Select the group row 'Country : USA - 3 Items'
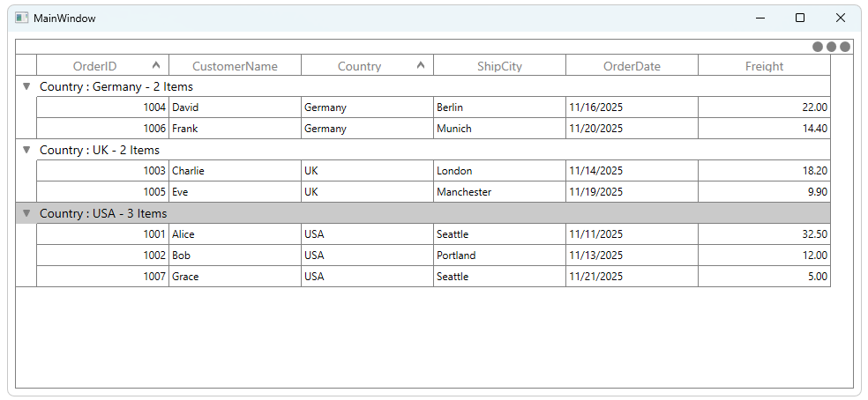868x400 pixels. (x=423, y=213)
